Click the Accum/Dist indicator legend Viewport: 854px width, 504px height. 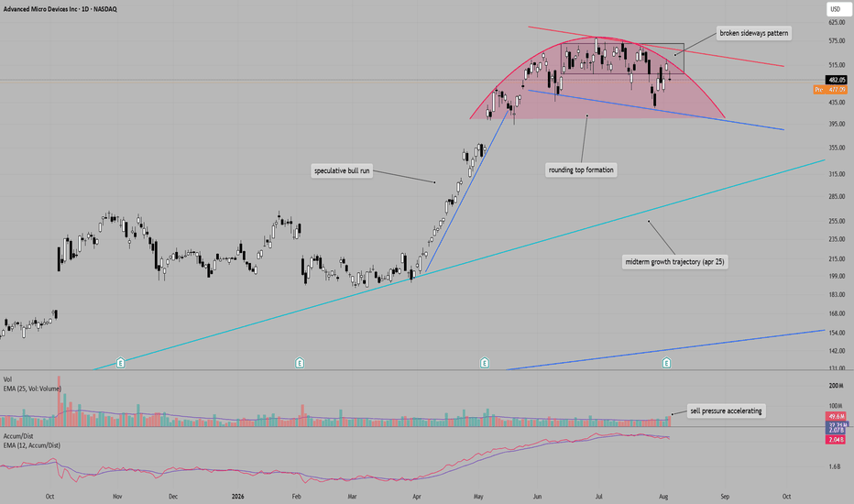(x=18, y=436)
